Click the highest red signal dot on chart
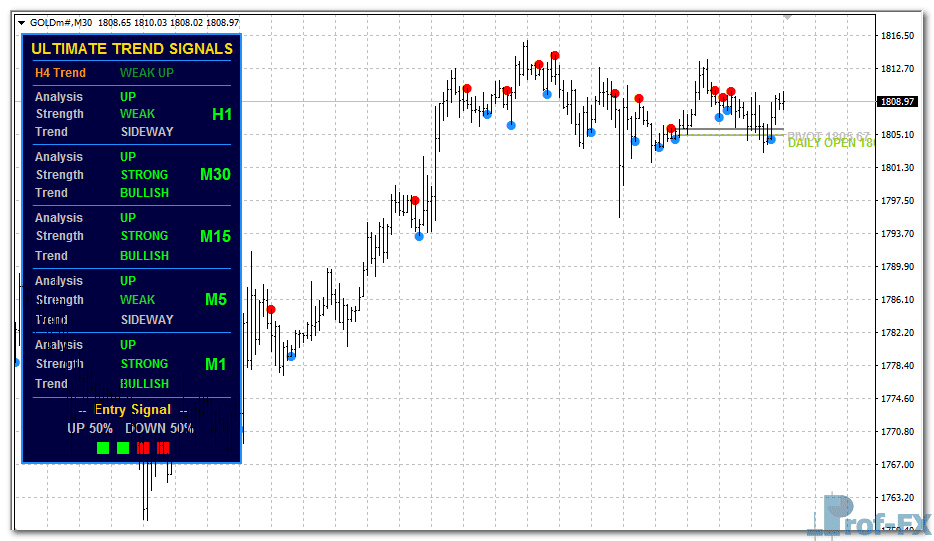934x541 pixels. pos(554,56)
